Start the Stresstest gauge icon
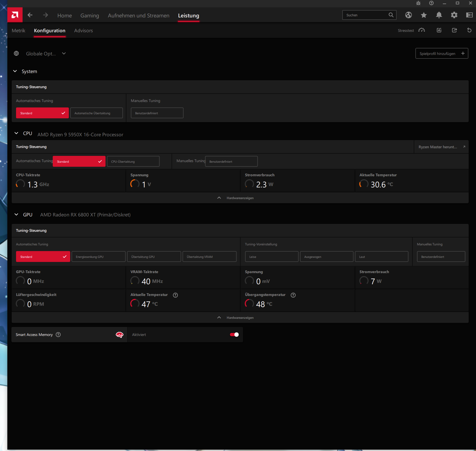This screenshot has width=476, height=451. coord(422,30)
